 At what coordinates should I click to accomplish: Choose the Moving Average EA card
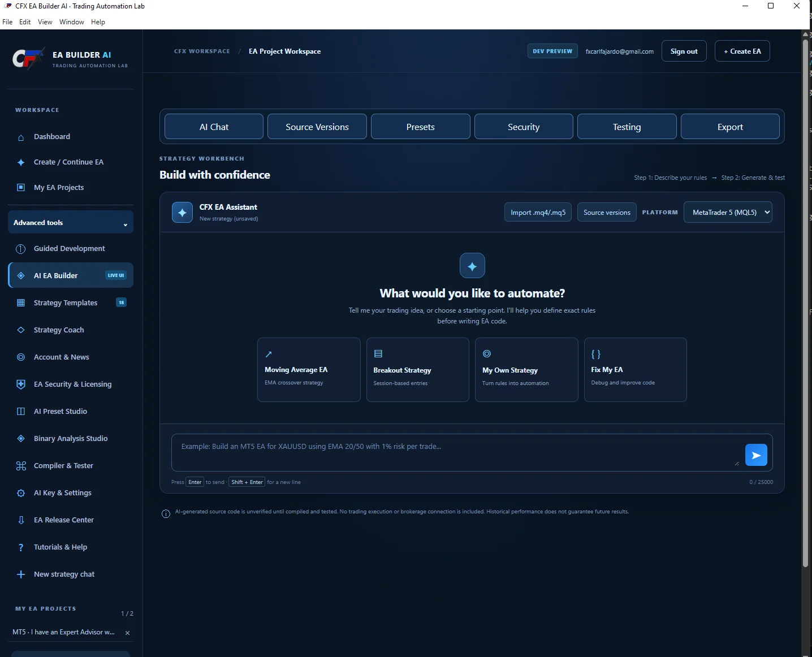(309, 370)
